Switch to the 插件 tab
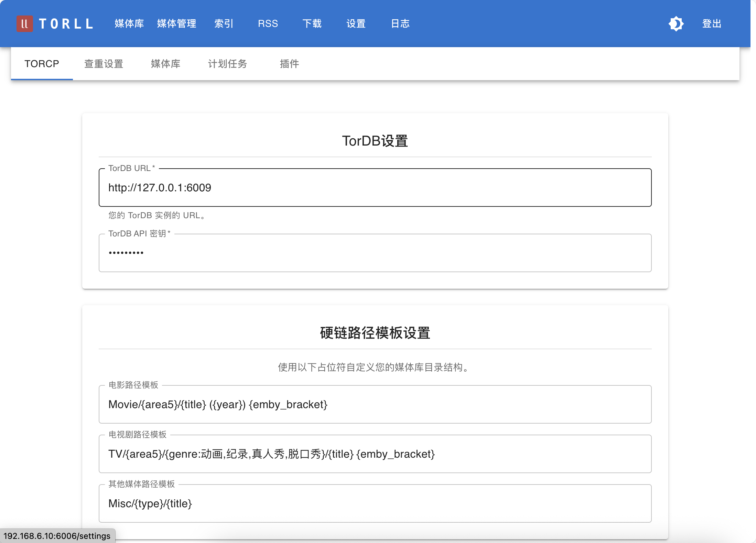Image resolution: width=756 pixels, height=543 pixels. (289, 64)
